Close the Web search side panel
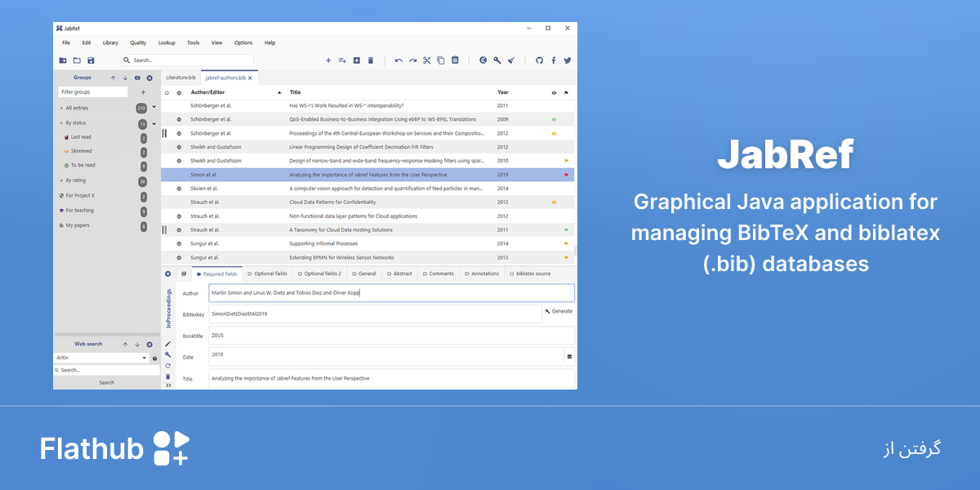This screenshot has height=490, width=980. (149, 345)
